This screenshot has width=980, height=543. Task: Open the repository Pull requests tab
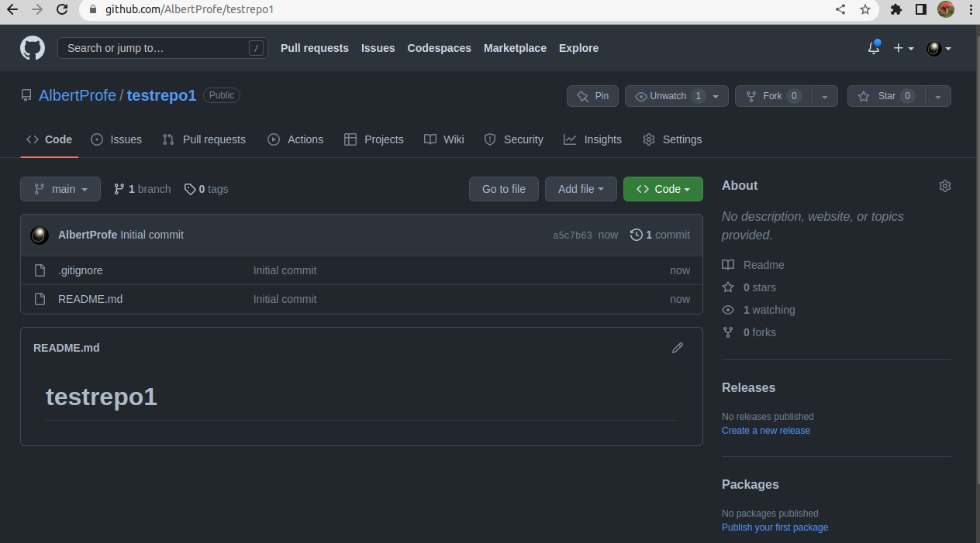204,139
